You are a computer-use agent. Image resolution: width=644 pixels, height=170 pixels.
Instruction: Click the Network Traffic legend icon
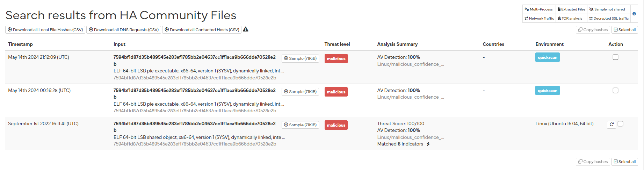coord(526,19)
